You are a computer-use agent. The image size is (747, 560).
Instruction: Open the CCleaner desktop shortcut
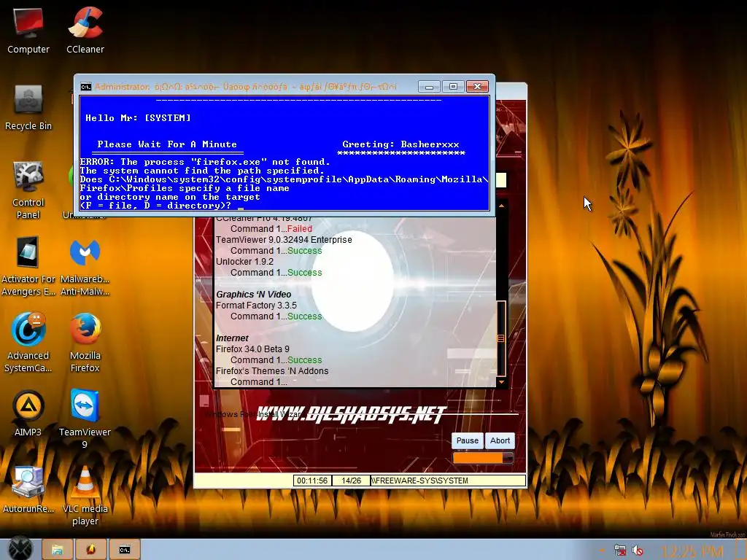(x=85, y=30)
